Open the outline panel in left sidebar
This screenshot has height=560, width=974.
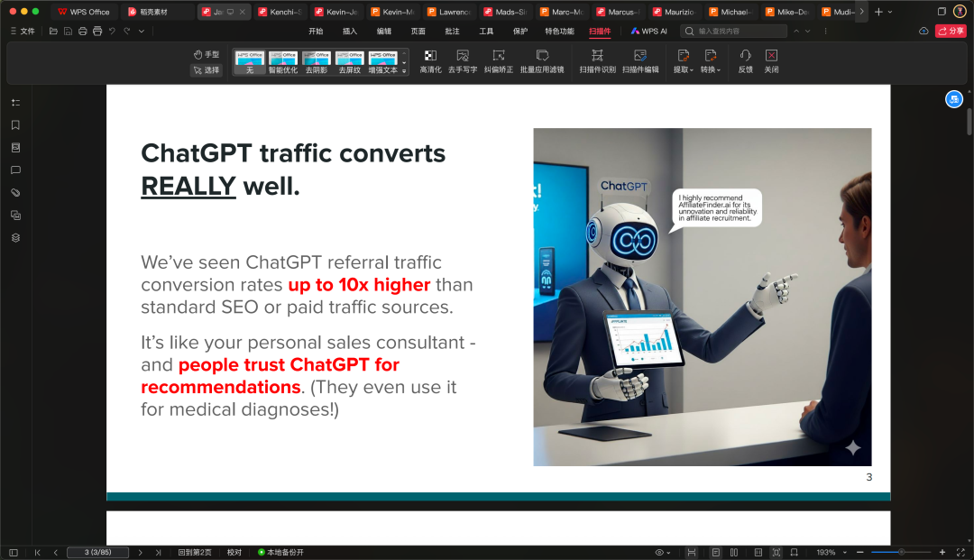click(15, 103)
